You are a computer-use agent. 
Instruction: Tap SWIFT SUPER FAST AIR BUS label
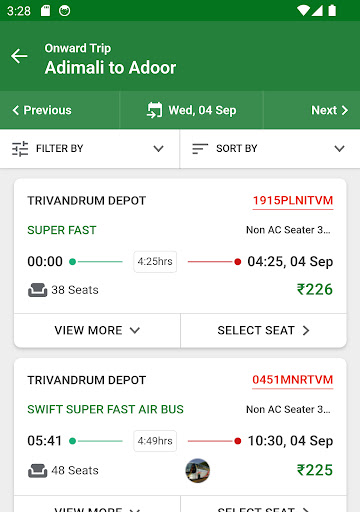(x=105, y=409)
